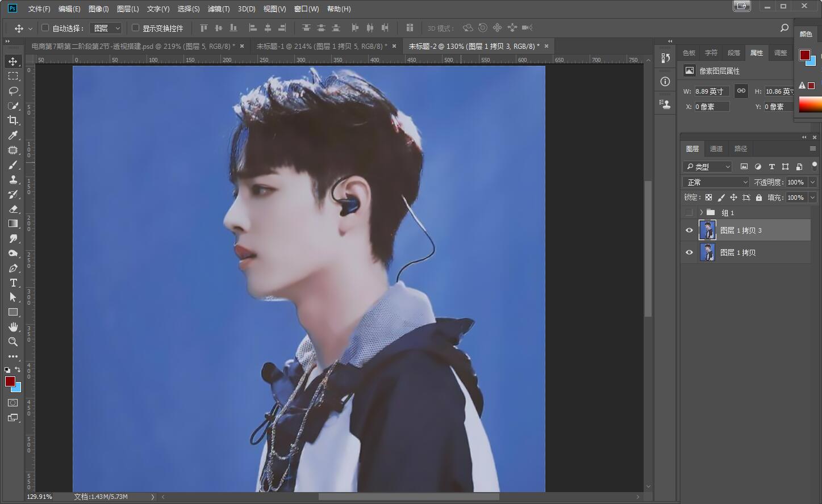Select the Eyedropper tool
The height and width of the screenshot is (504, 822).
[x=13, y=135]
